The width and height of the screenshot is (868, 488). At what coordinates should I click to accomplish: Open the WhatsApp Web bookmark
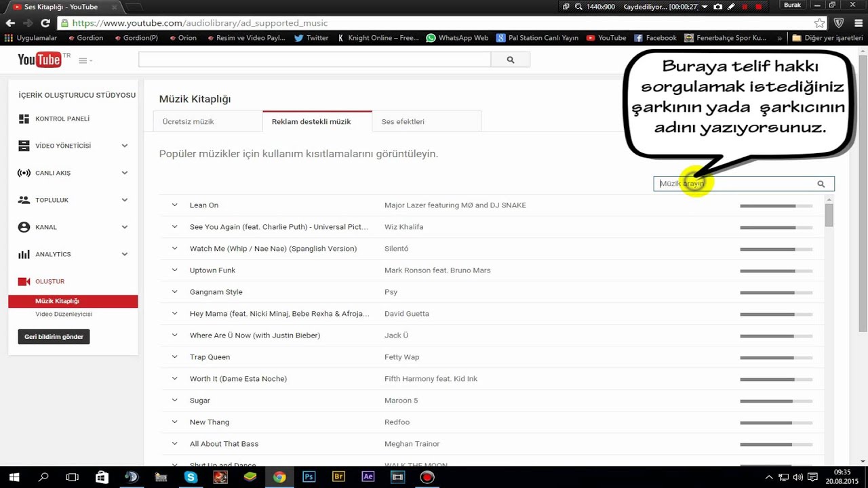tap(458, 38)
